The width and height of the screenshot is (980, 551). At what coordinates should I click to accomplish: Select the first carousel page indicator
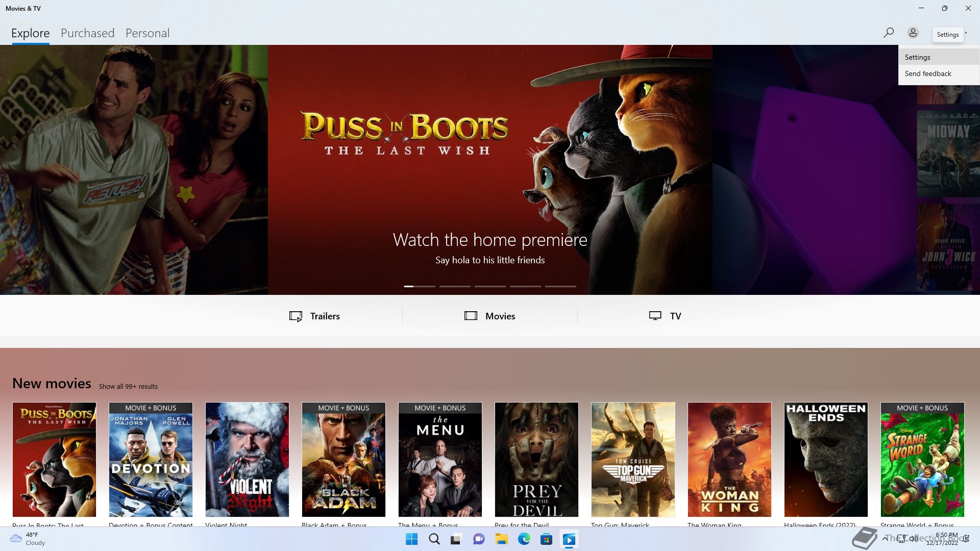[420, 286]
